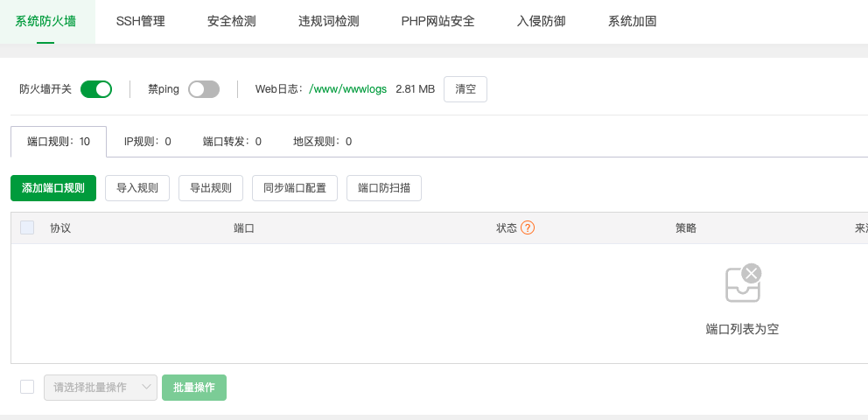
Task: Open the 请选择批量操作 dropdown
Action: coord(101,388)
